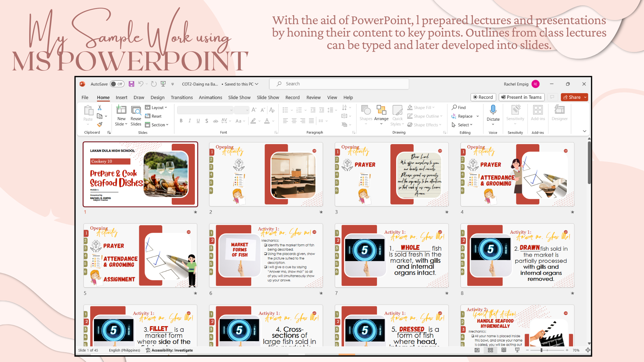Click the New Slide icon

[121, 110]
